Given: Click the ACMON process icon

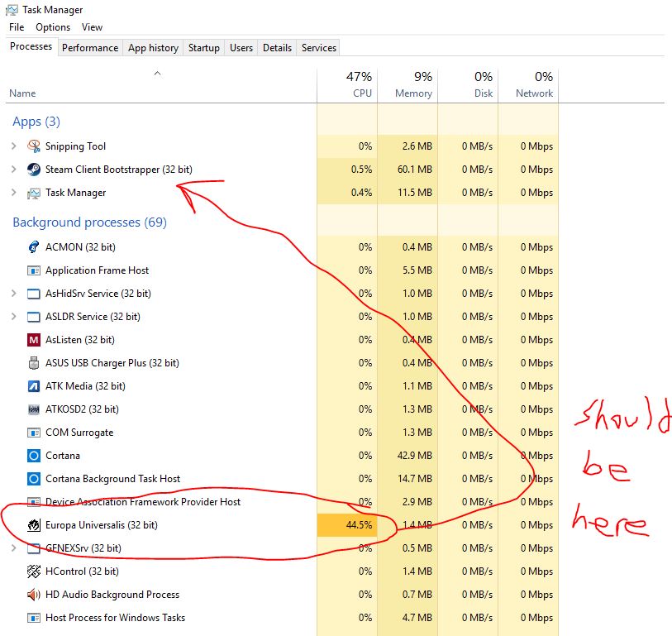Looking at the screenshot, I should click(x=34, y=247).
